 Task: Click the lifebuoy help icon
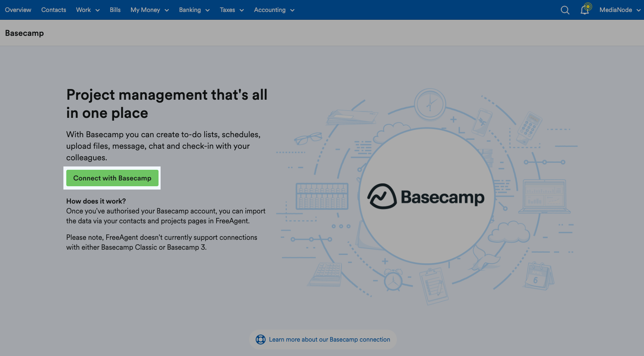261,340
